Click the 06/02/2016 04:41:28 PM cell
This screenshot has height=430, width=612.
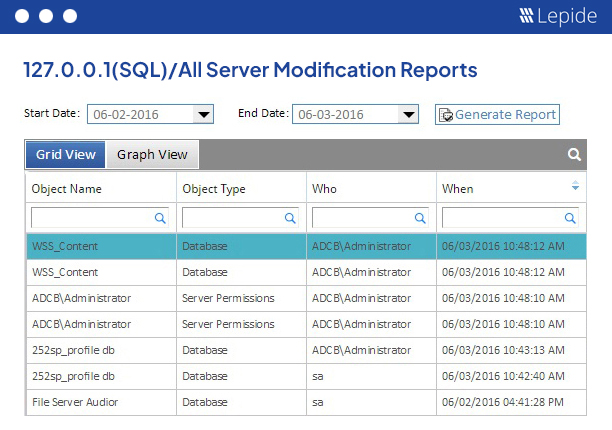511,402
